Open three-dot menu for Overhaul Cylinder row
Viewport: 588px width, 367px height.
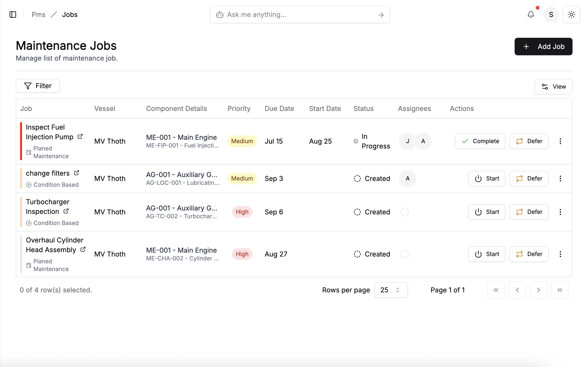(560, 254)
